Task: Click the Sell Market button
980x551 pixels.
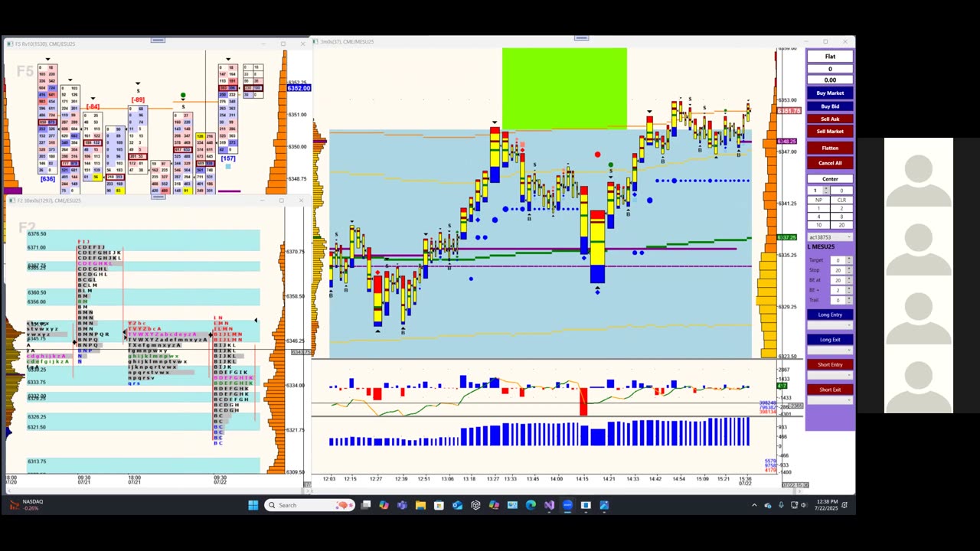Action: 830,131
